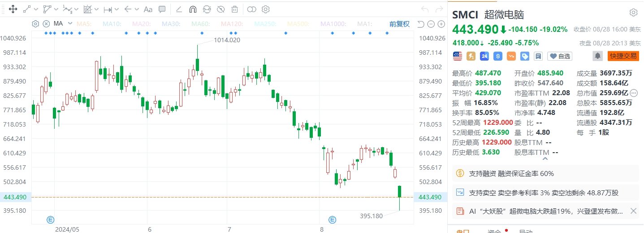Viewport: 644px width, 233px height.
Task: Select the polygon shape drawing tool
Action: [x=47, y=9]
